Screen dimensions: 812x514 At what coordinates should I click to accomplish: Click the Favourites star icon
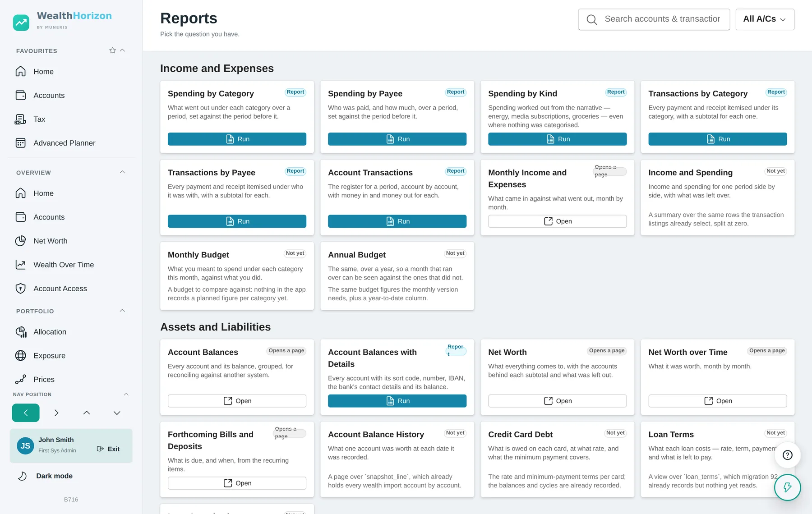(x=112, y=50)
